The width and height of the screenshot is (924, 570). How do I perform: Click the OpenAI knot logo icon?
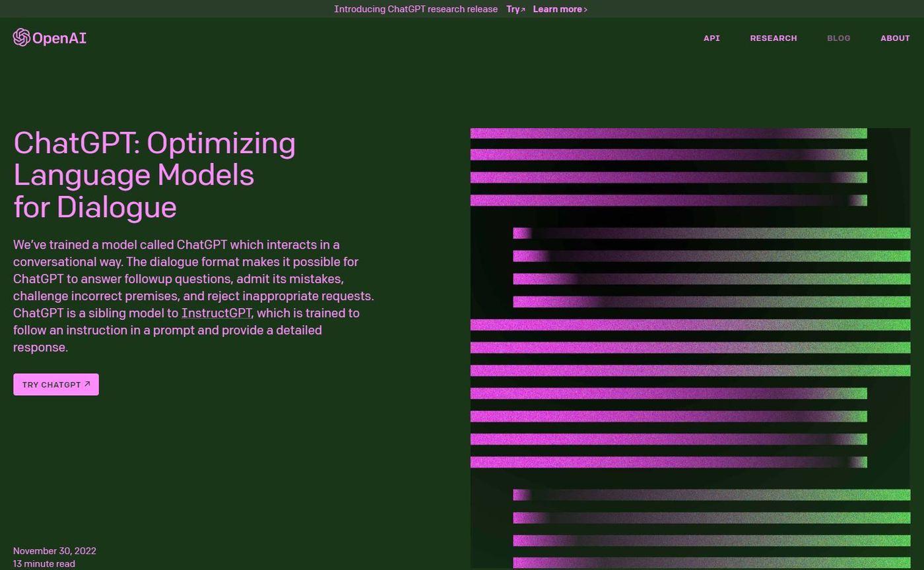[21, 38]
